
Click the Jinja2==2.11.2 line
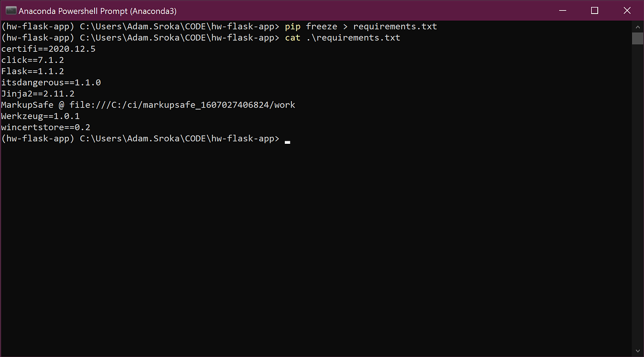click(37, 94)
